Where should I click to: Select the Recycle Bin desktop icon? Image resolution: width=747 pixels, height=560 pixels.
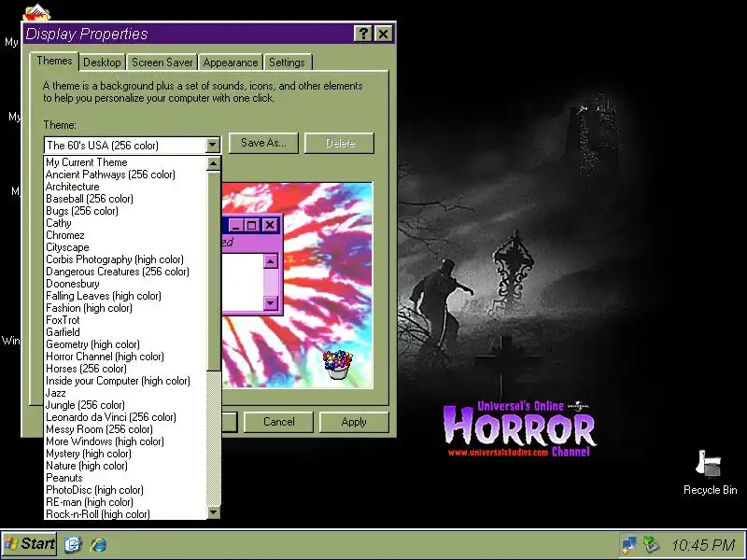click(x=710, y=472)
